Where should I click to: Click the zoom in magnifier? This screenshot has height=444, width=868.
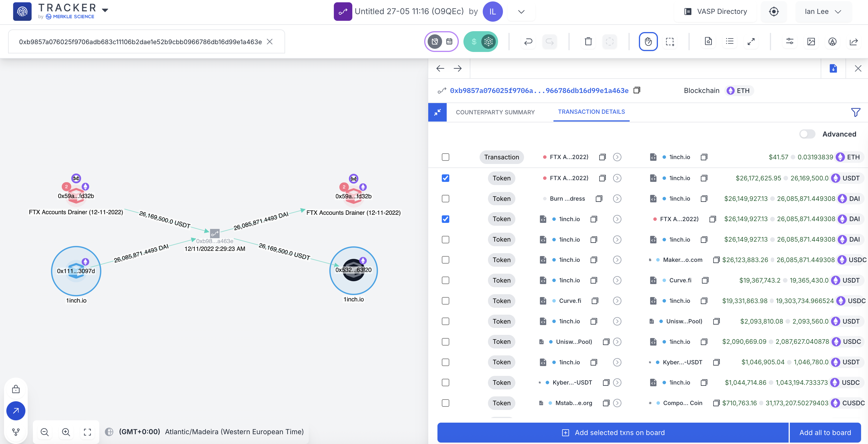(x=66, y=432)
